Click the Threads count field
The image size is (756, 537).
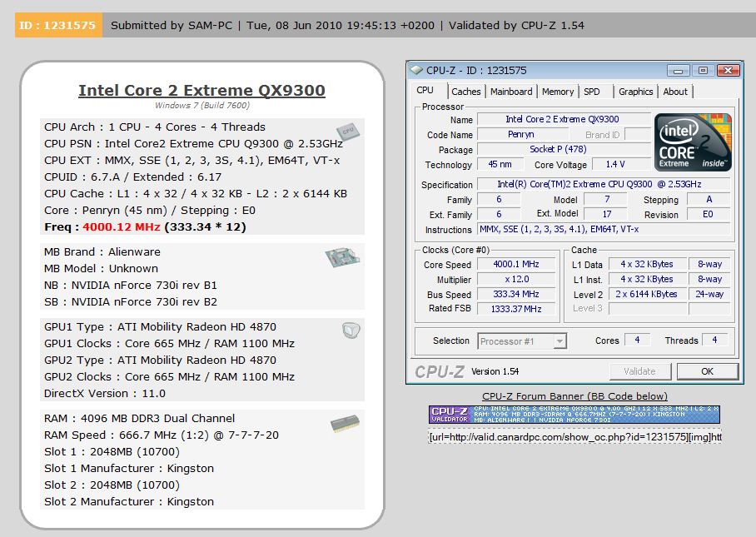click(x=714, y=341)
